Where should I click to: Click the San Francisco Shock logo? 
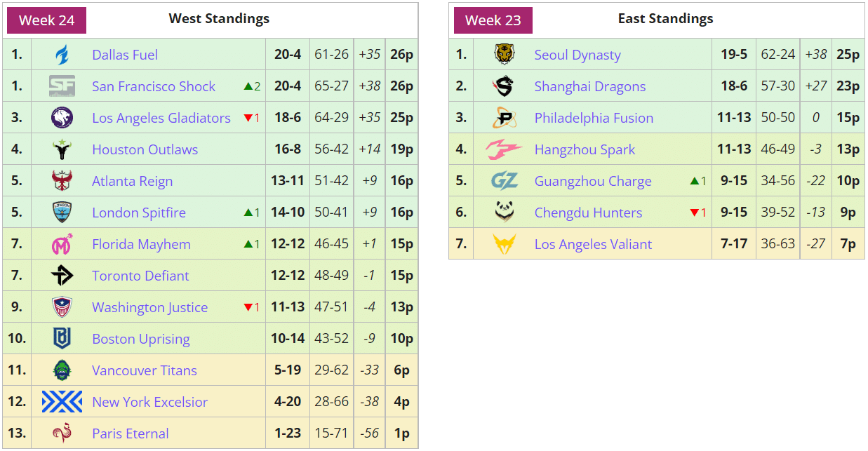(62, 86)
